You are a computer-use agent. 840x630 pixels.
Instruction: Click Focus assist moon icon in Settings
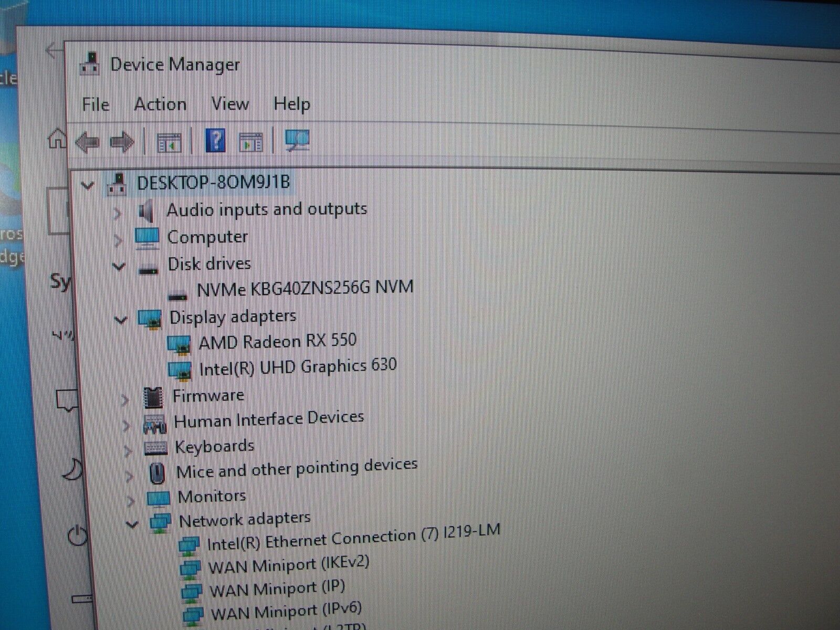72,470
